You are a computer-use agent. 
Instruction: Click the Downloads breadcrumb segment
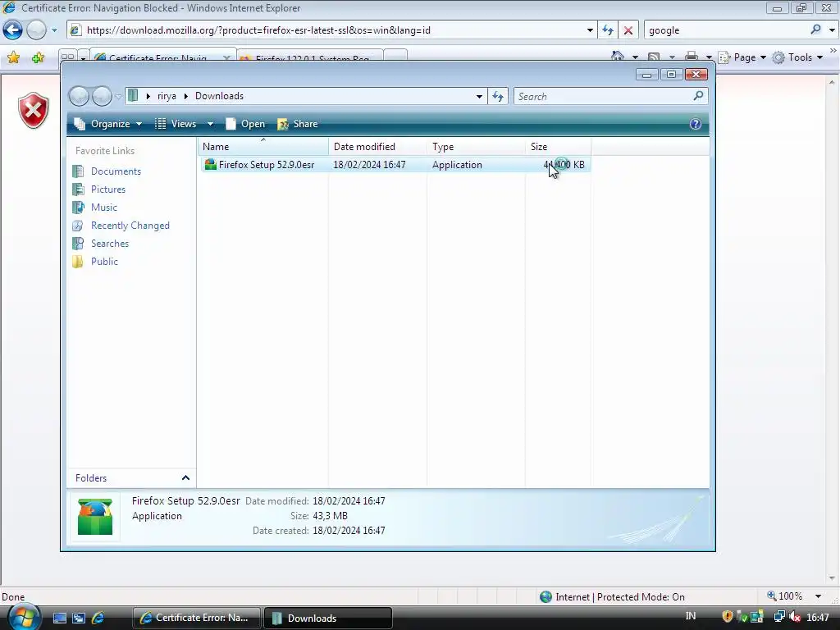pos(219,97)
